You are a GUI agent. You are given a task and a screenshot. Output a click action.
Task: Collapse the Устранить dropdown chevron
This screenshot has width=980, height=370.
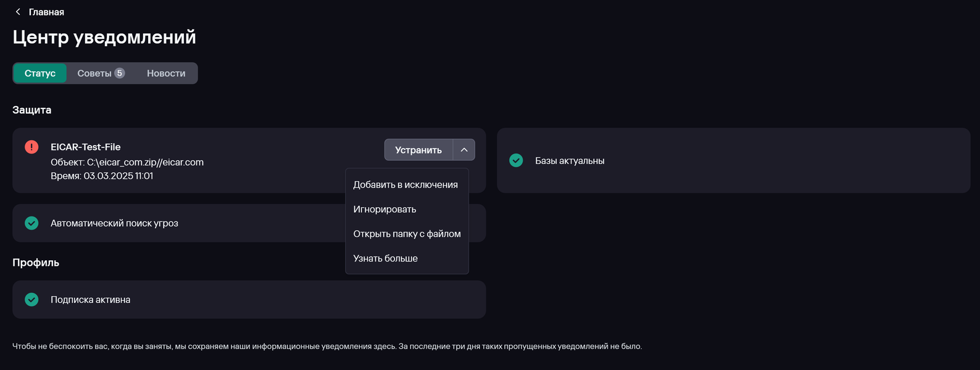pos(464,150)
